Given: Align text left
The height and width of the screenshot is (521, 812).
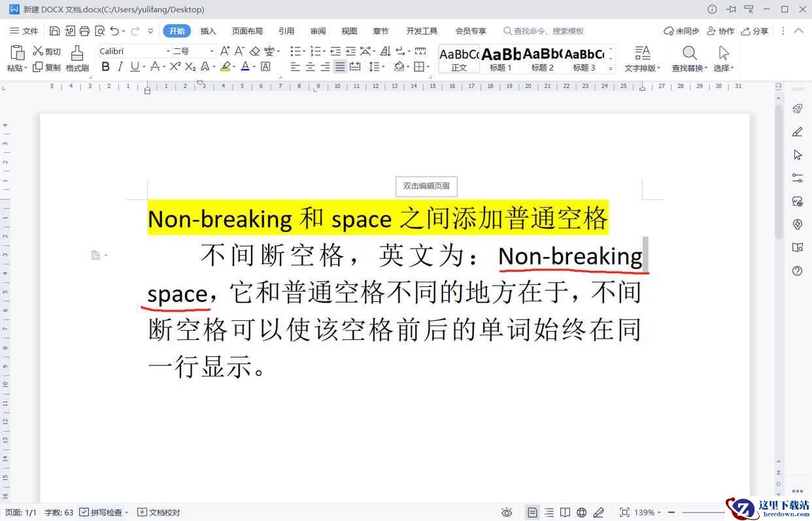Looking at the screenshot, I should click(x=296, y=67).
